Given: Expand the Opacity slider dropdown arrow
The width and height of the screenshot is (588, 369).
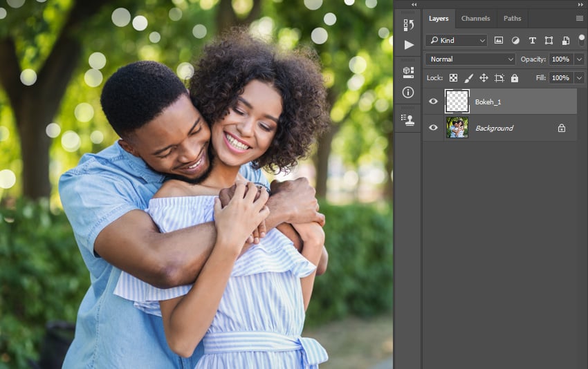Looking at the screenshot, I should [579, 59].
